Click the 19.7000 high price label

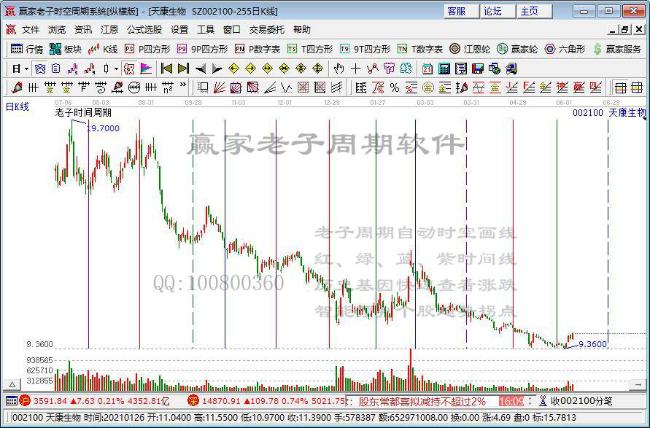point(104,128)
